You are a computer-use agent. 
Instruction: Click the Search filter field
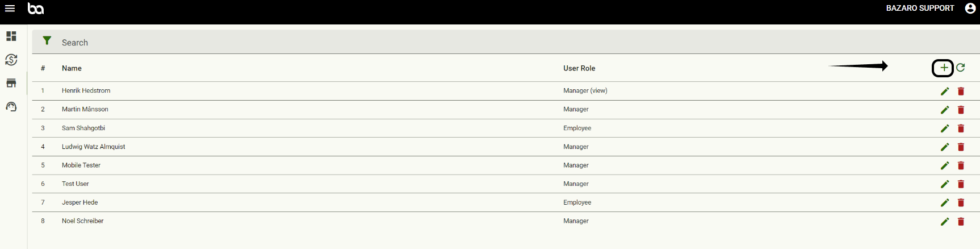pos(227,43)
